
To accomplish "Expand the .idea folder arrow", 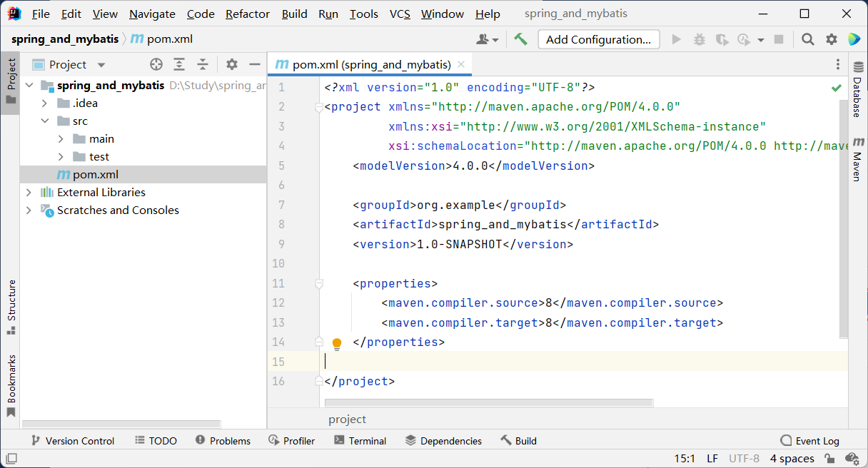I will click(45, 103).
